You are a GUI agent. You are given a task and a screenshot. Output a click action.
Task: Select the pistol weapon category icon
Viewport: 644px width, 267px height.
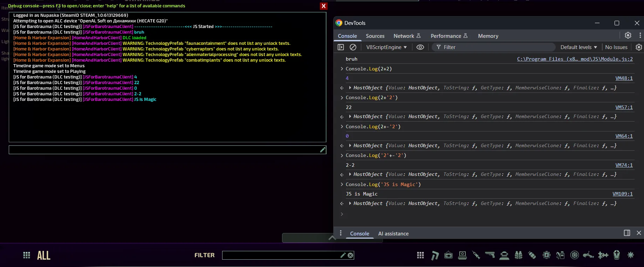(x=490, y=255)
